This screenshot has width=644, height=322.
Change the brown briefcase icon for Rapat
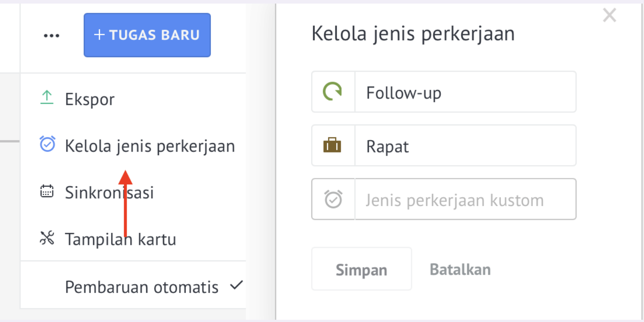tap(333, 146)
